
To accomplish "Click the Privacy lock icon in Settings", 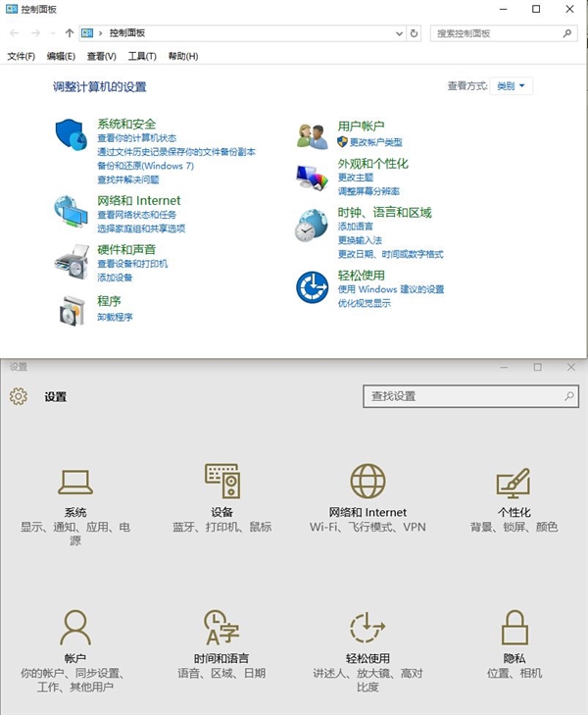I will pos(514,628).
